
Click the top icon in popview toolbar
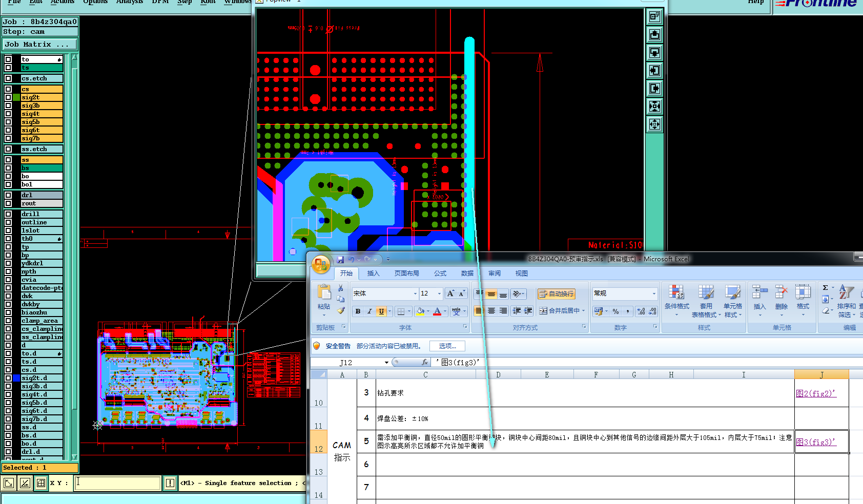pos(654,16)
